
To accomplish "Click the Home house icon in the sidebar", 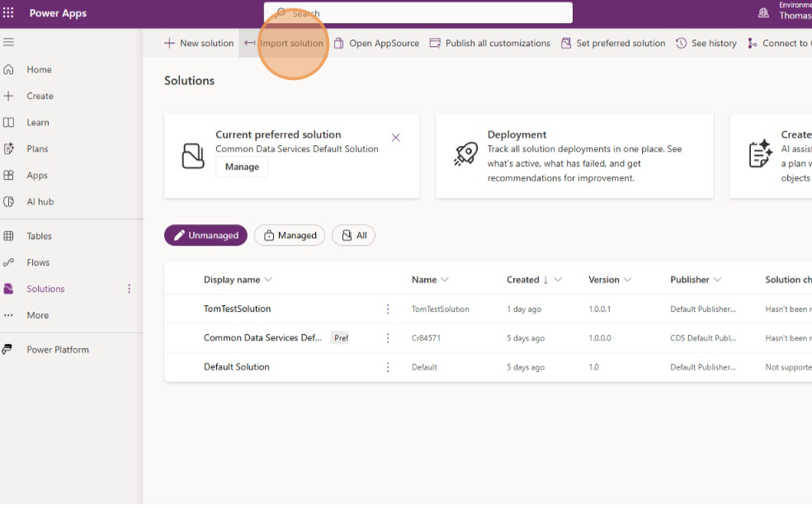I will click(8, 69).
